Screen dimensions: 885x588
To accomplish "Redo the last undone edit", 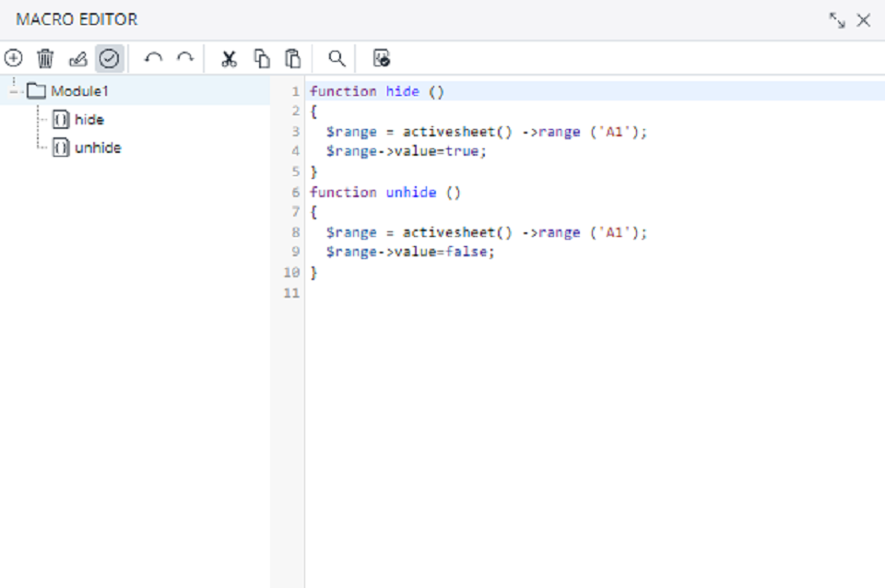I will tap(185, 58).
